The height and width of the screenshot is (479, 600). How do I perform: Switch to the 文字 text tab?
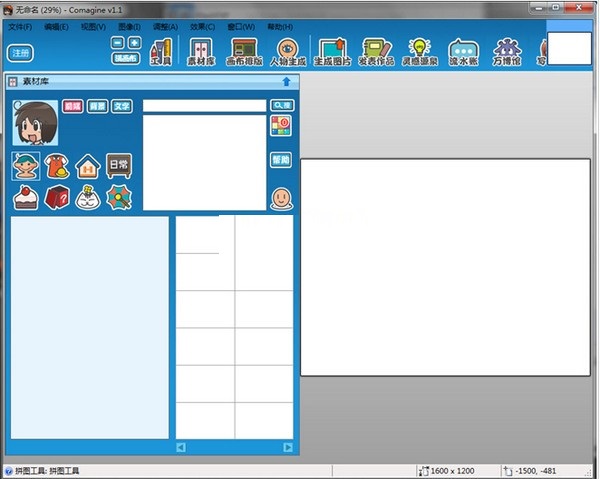click(x=120, y=105)
